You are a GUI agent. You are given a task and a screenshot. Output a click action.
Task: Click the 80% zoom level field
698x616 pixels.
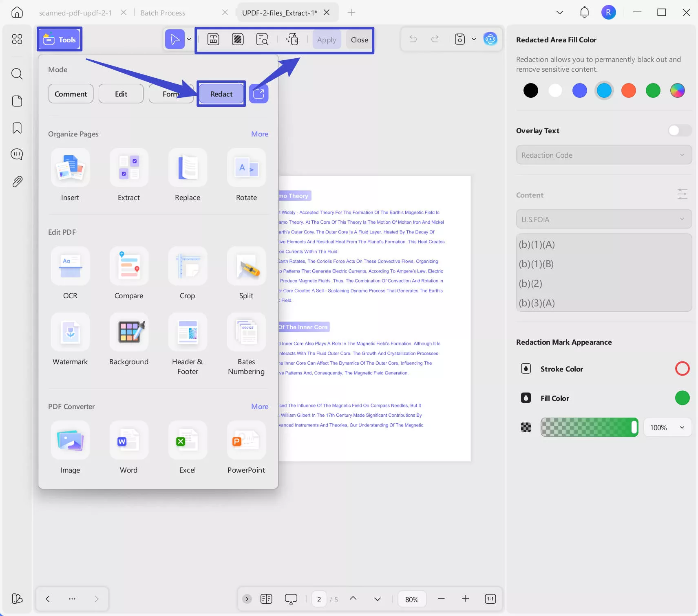[412, 599]
